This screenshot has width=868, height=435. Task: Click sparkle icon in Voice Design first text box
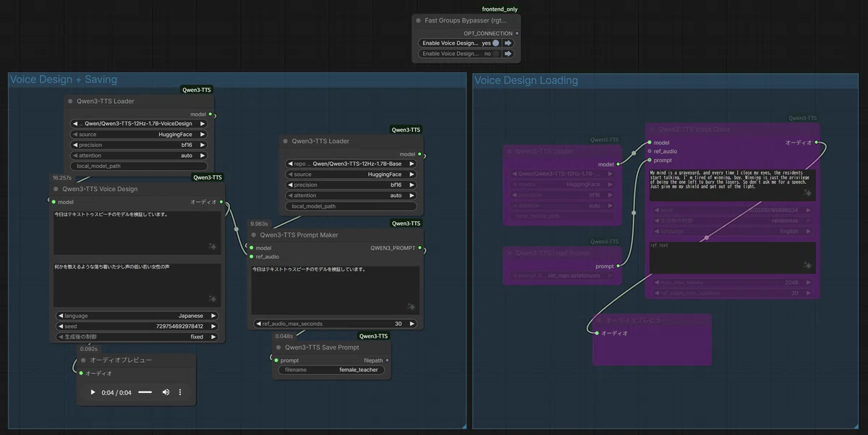tap(212, 247)
